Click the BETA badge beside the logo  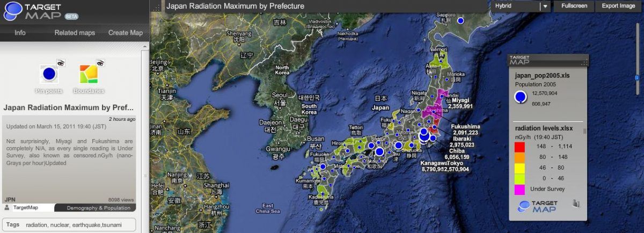coord(72,16)
